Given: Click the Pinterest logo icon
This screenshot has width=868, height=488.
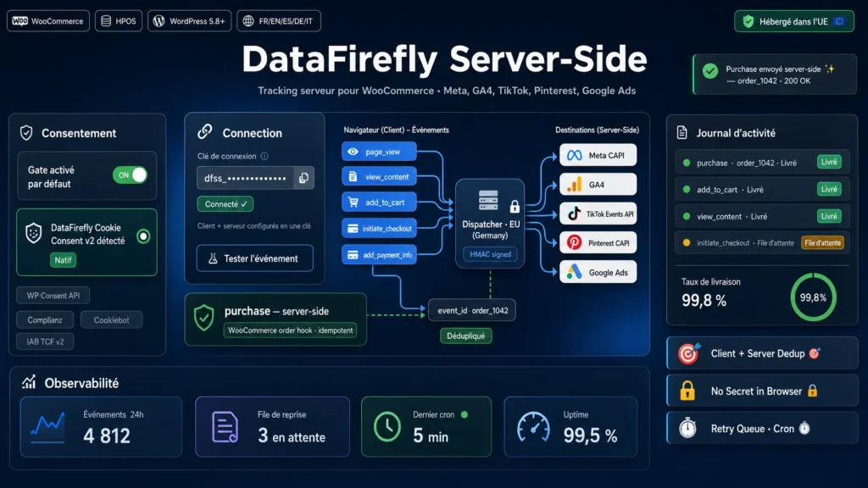Looking at the screenshot, I should pos(574,243).
